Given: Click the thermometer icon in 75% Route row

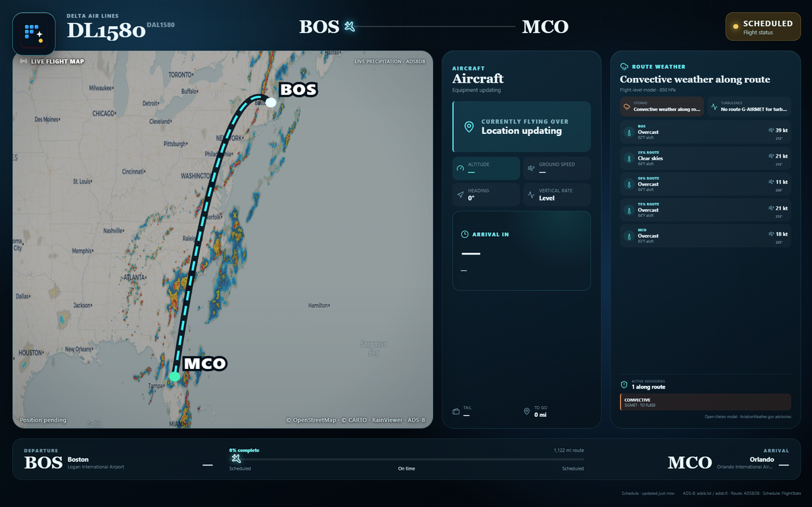Looking at the screenshot, I should [x=629, y=210].
